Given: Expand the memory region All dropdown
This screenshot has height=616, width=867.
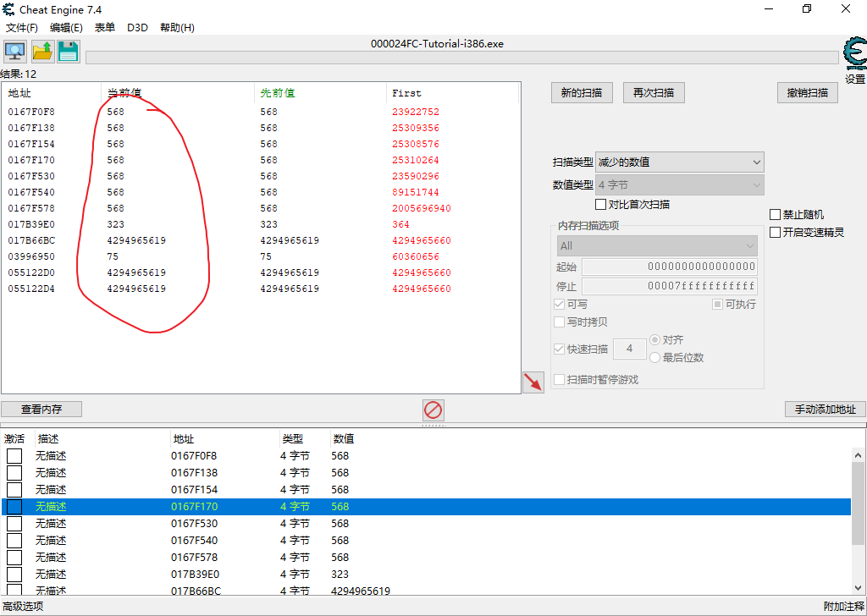Looking at the screenshot, I should (x=657, y=246).
